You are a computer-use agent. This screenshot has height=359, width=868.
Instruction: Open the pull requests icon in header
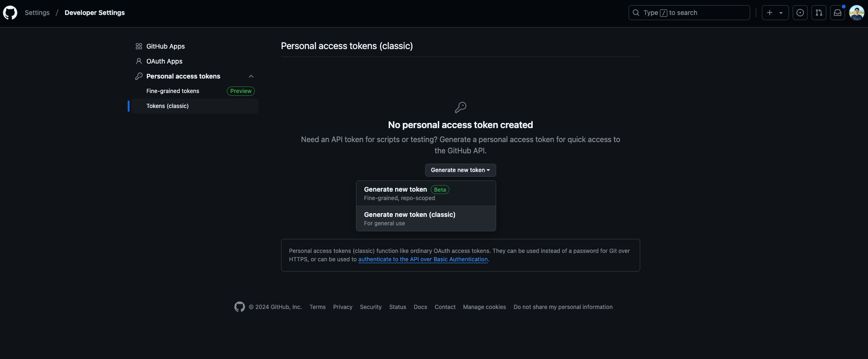819,13
